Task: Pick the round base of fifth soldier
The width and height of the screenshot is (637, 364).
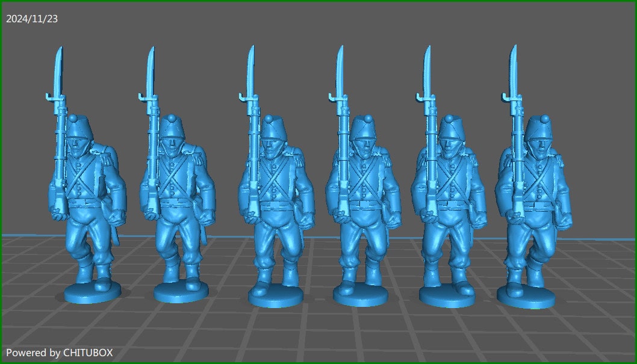Action: tap(446, 297)
